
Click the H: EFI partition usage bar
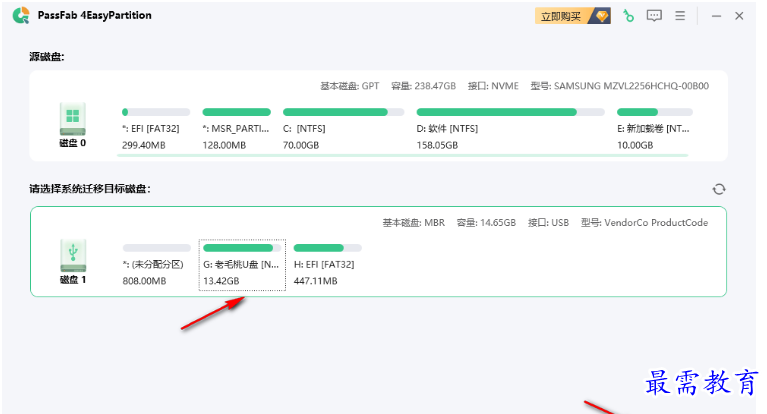(x=327, y=248)
